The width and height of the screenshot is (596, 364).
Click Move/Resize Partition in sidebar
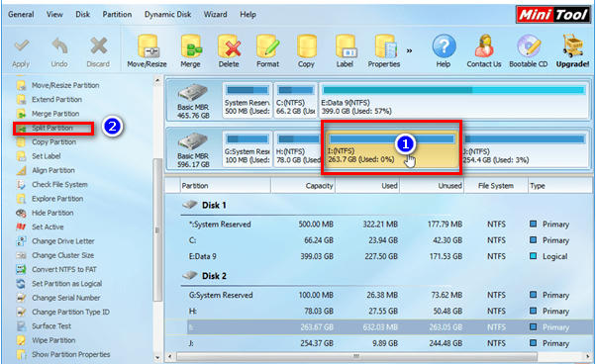click(x=65, y=85)
